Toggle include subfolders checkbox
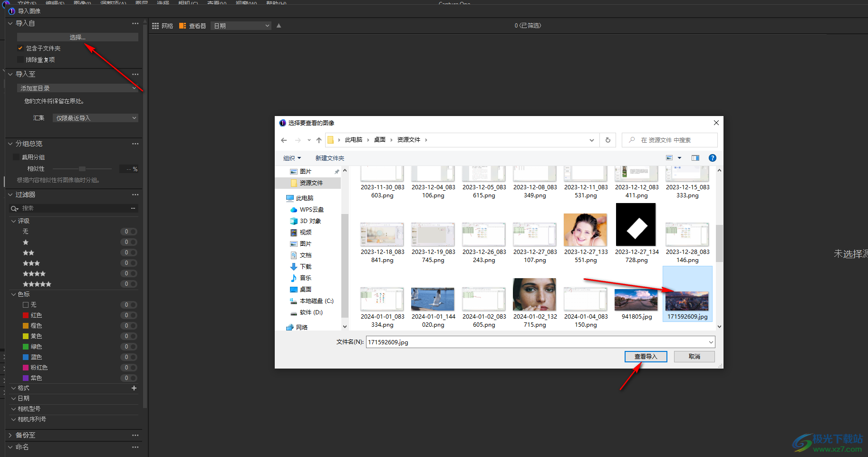 click(x=20, y=49)
